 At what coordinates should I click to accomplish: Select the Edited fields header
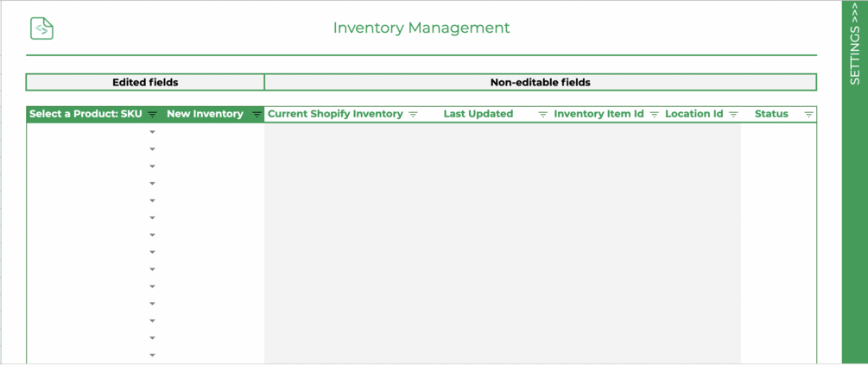pos(145,83)
